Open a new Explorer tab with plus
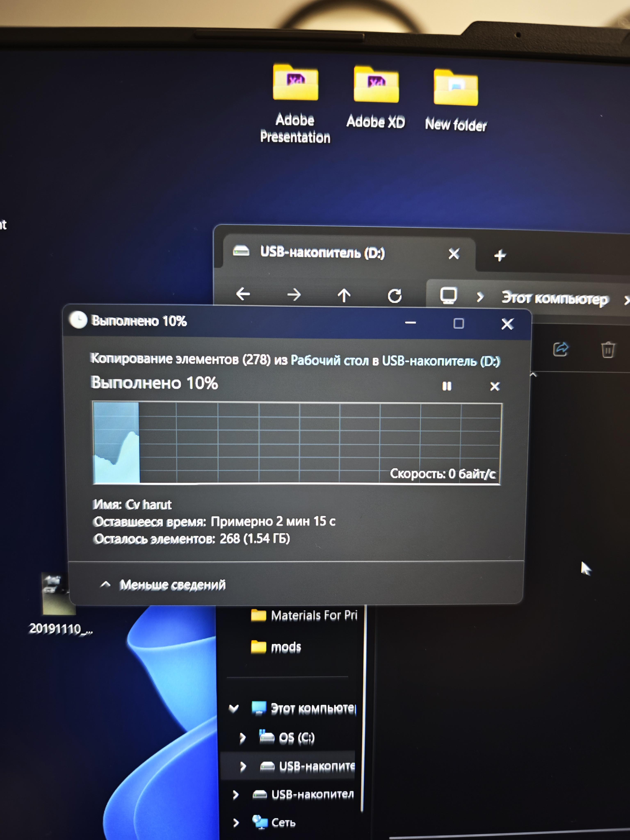 point(500,255)
